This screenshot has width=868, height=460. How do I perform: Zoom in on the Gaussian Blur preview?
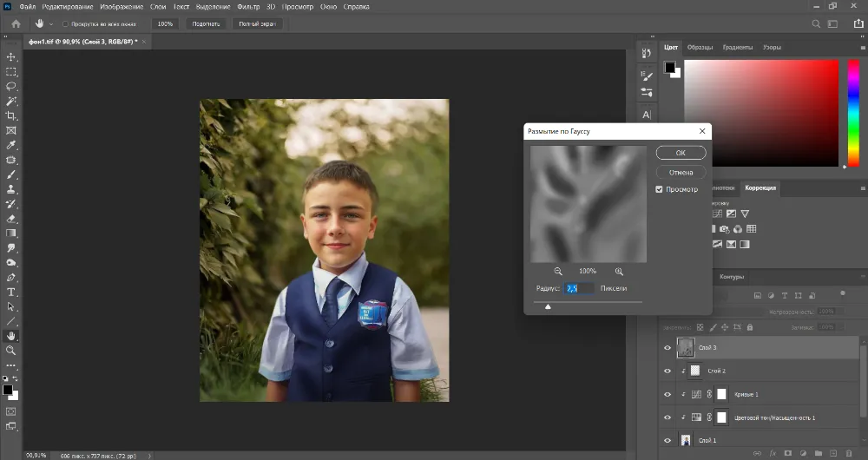(619, 272)
